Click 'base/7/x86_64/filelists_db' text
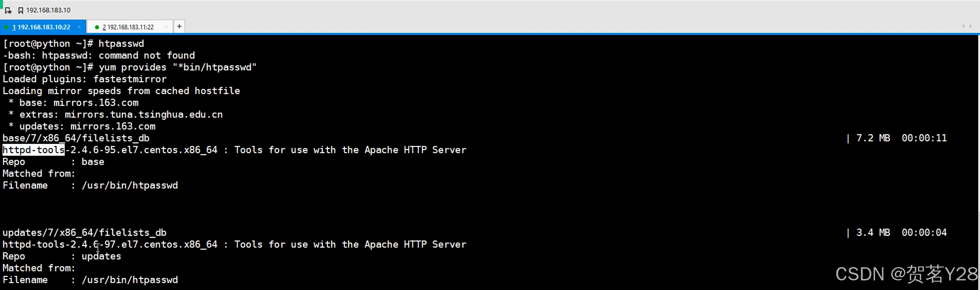The image size is (980, 290). point(76,138)
